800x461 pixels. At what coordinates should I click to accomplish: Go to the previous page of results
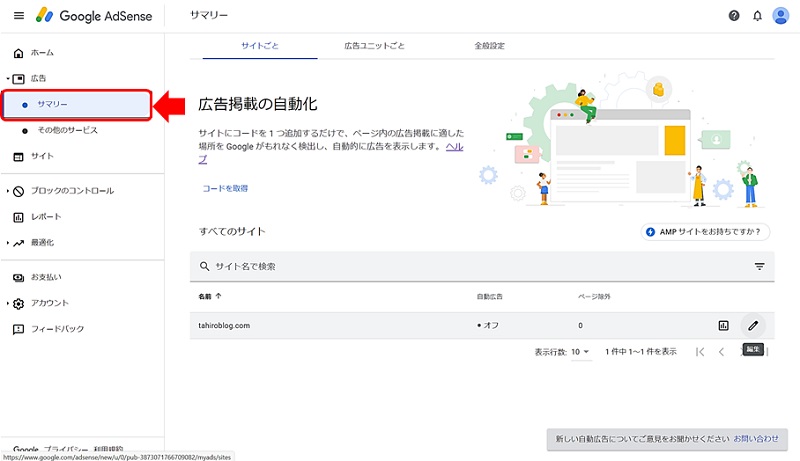coord(721,351)
